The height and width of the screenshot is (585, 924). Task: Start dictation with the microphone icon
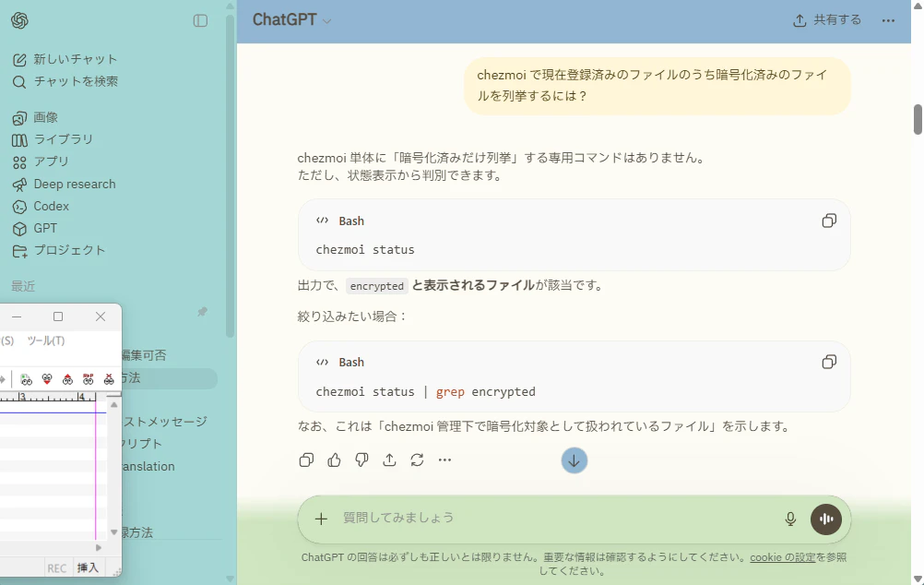791,519
